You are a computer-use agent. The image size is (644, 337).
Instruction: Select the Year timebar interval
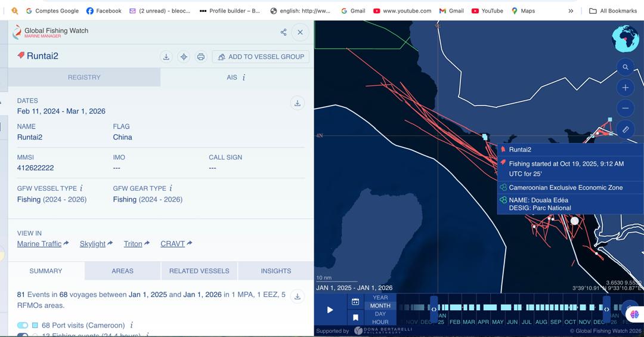[x=380, y=298]
